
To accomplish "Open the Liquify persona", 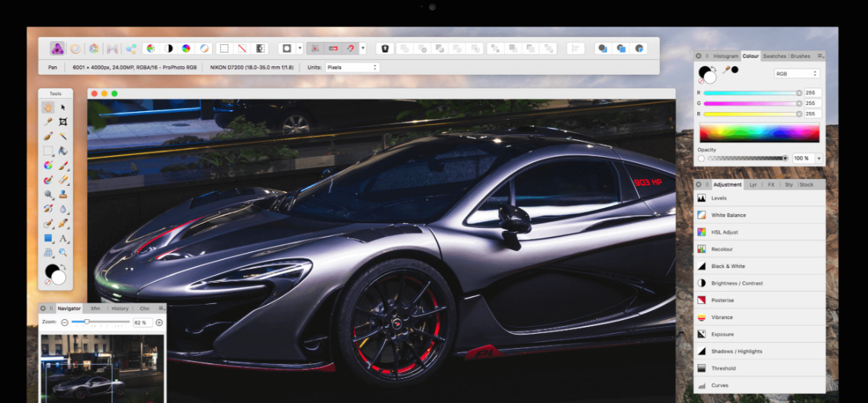I will [76, 49].
